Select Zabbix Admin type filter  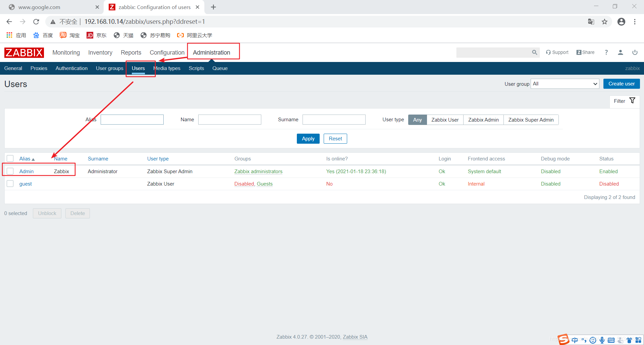click(483, 120)
